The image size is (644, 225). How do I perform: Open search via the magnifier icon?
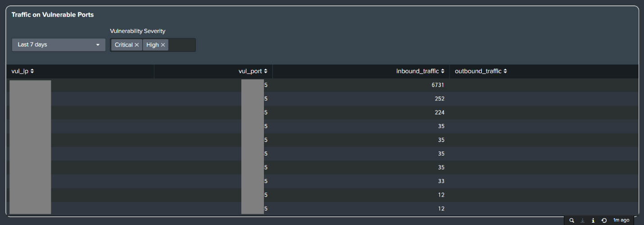click(x=572, y=220)
